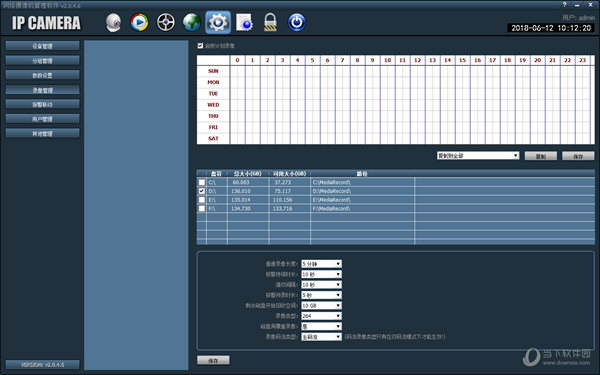Open the colorful playback icon
The image size is (600, 375).
(x=139, y=22)
